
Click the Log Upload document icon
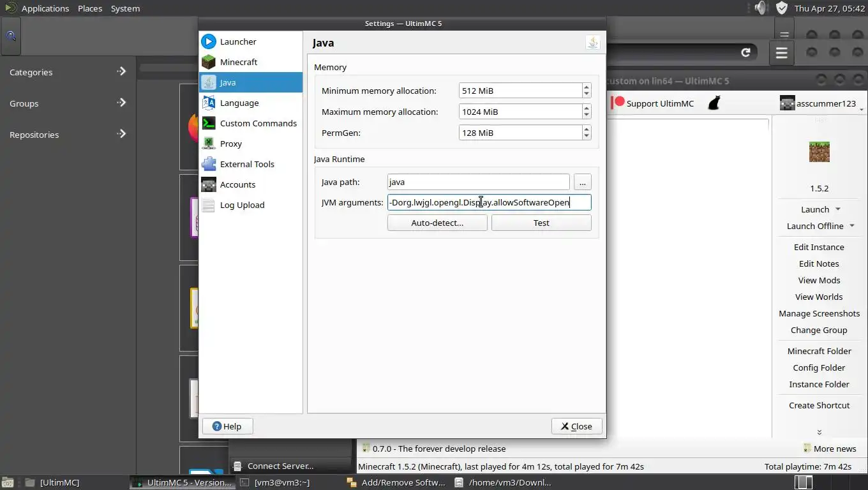209,205
